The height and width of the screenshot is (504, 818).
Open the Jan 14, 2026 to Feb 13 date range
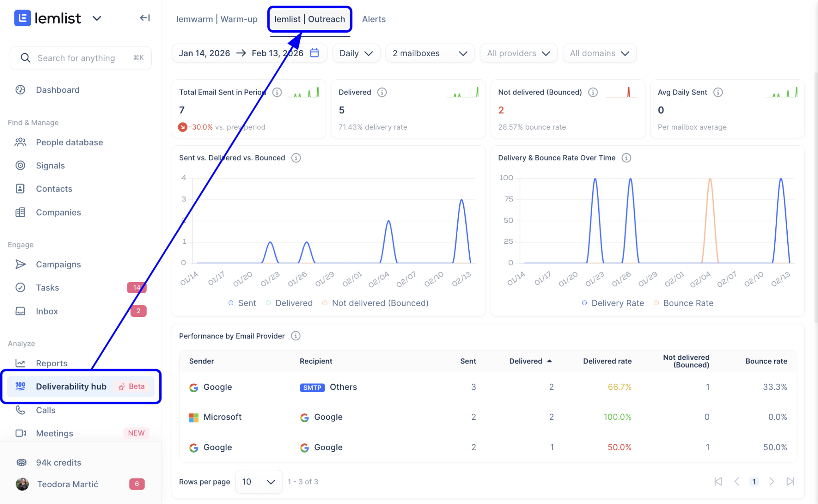(249, 53)
